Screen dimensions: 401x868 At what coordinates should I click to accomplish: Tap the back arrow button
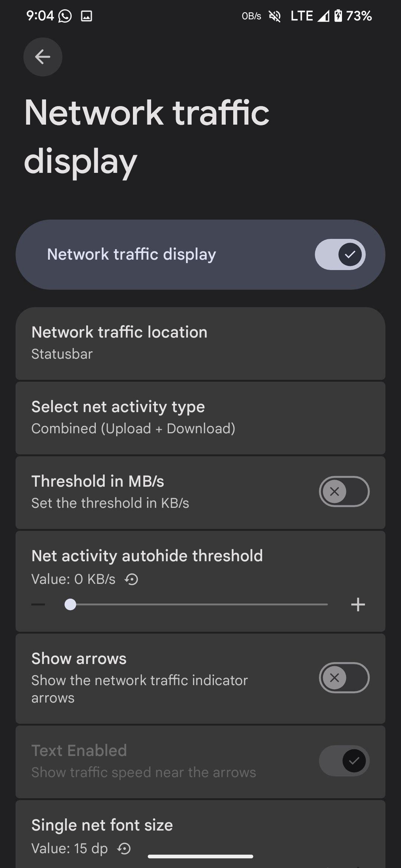click(43, 57)
